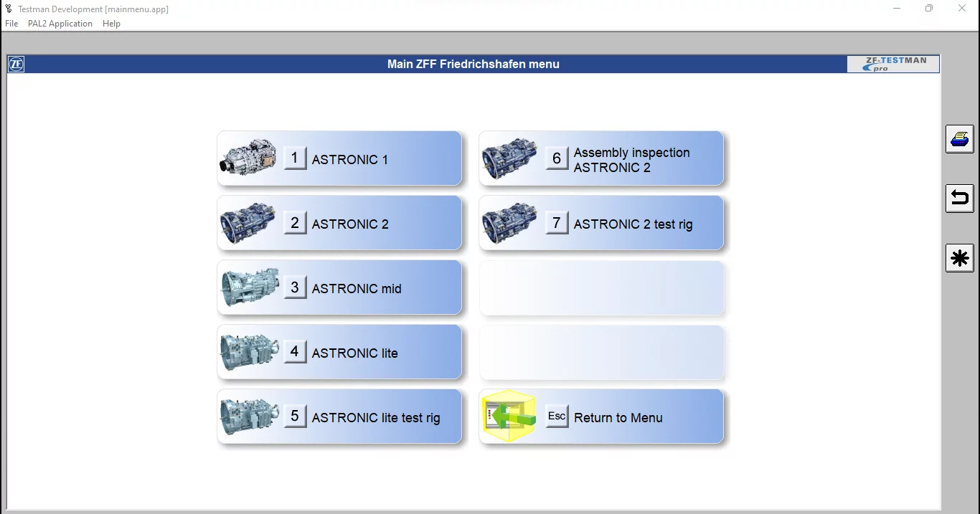Viewport: 980px width, 514px height.
Task: Click the ZF logo in title bar
Action: coord(16,65)
